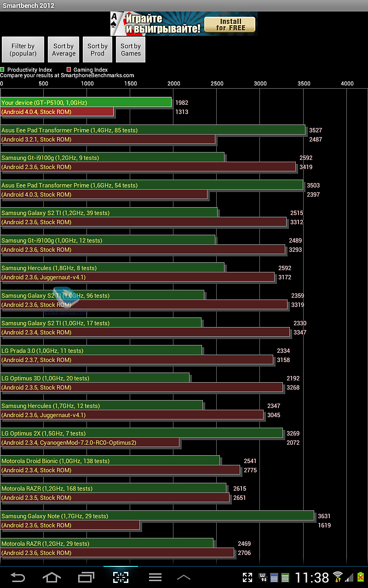
Task: Click the Smartbench 2012 title text
Action: pyautogui.click(x=29, y=6)
